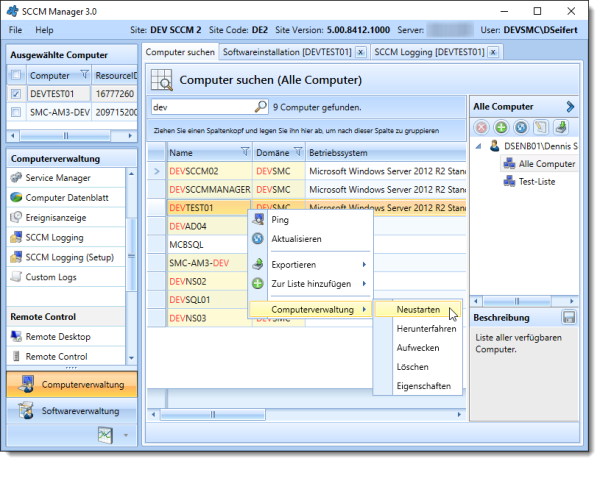Check the SMC-AM3-DEV checkbox
This screenshot has width=600, height=481.
(16, 112)
